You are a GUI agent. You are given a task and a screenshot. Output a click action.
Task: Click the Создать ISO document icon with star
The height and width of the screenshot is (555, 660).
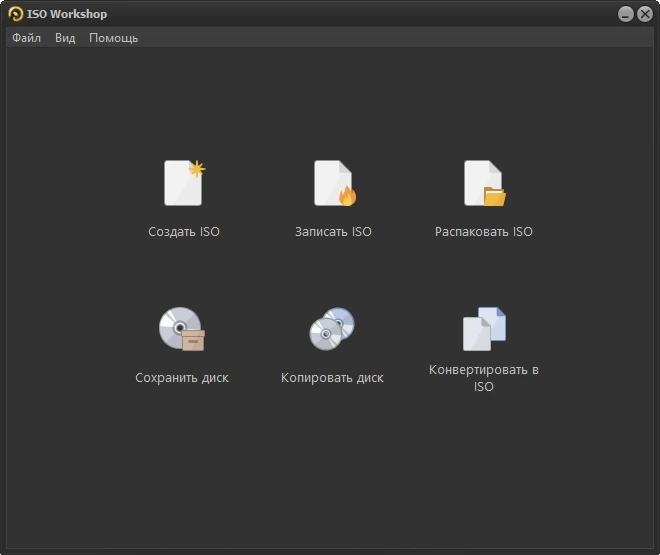pos(184,183)
